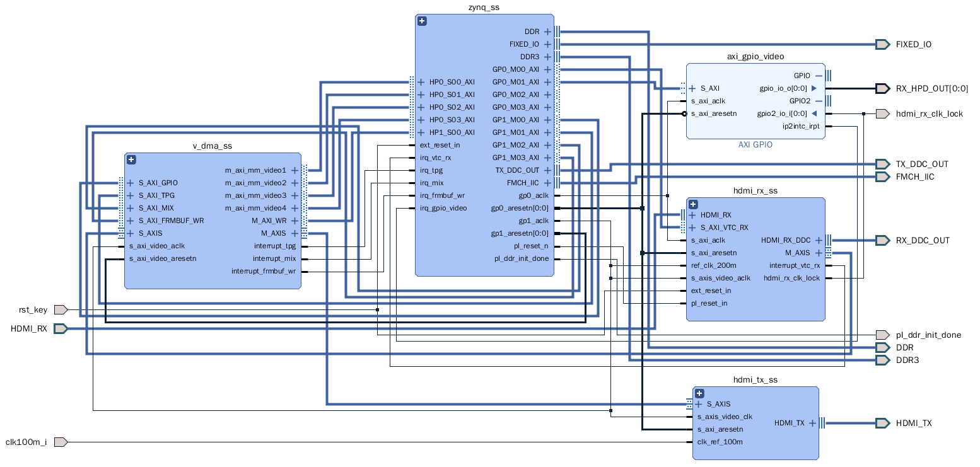Select the FMCH_IIC external port symbol
Screen dimensions: 980x467
point(882,176)
